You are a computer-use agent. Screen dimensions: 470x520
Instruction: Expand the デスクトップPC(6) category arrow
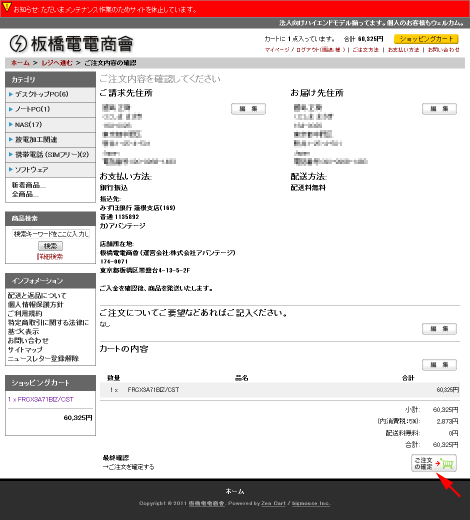tap(11, 94)
